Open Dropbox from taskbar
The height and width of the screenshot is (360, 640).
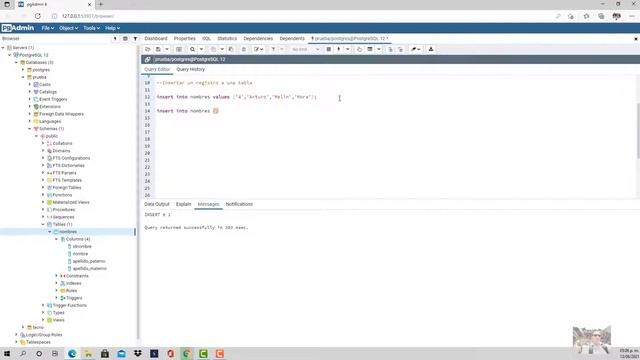coord(138,353)
